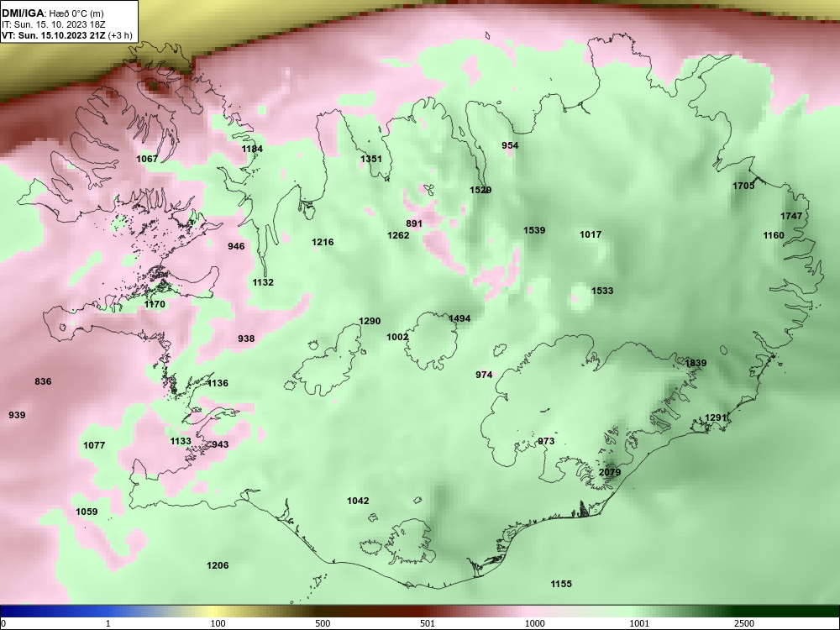Click the 1133 height value

tap(181, 441)
